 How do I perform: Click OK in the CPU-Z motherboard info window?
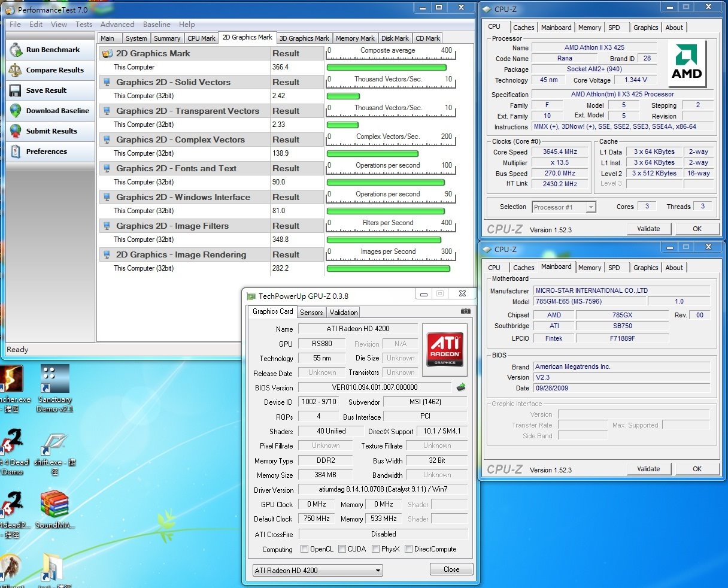[x=697, y=469]
